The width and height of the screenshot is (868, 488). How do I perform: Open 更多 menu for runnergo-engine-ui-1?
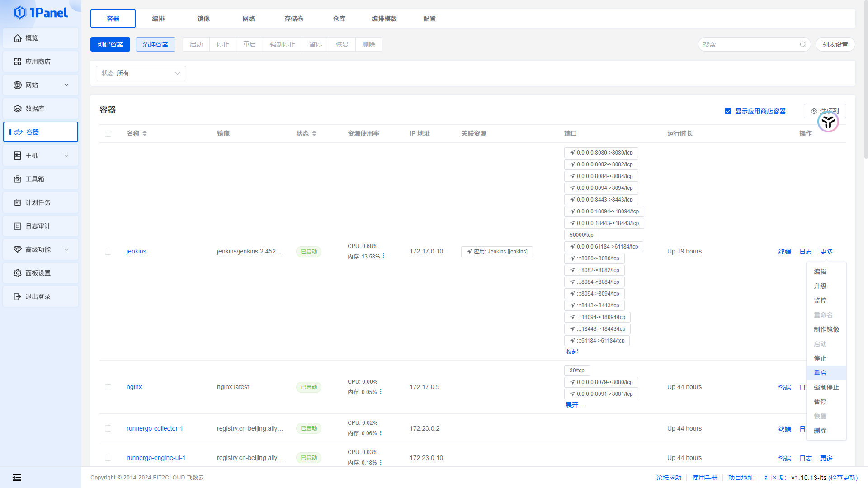(x=826, y=458)
